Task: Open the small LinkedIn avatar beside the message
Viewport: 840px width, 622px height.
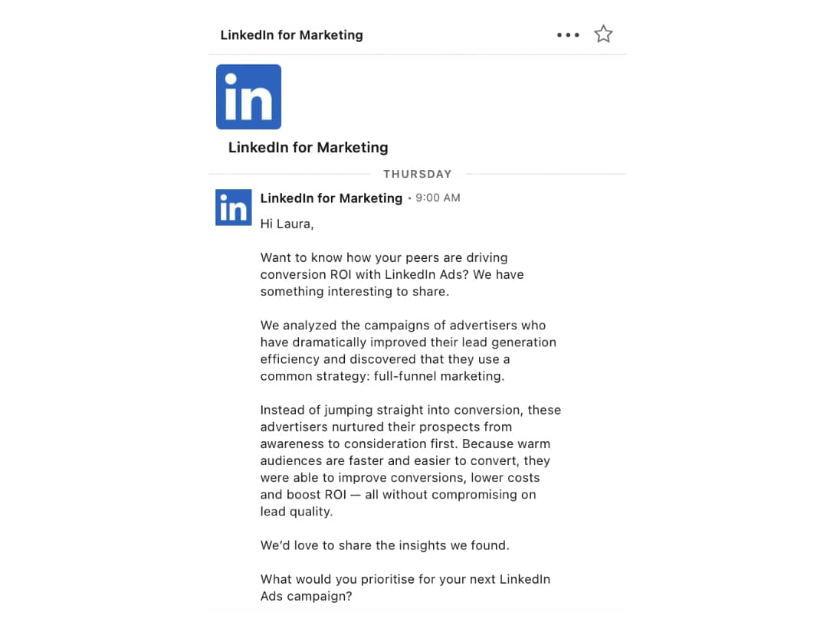Action: point(233,208)
